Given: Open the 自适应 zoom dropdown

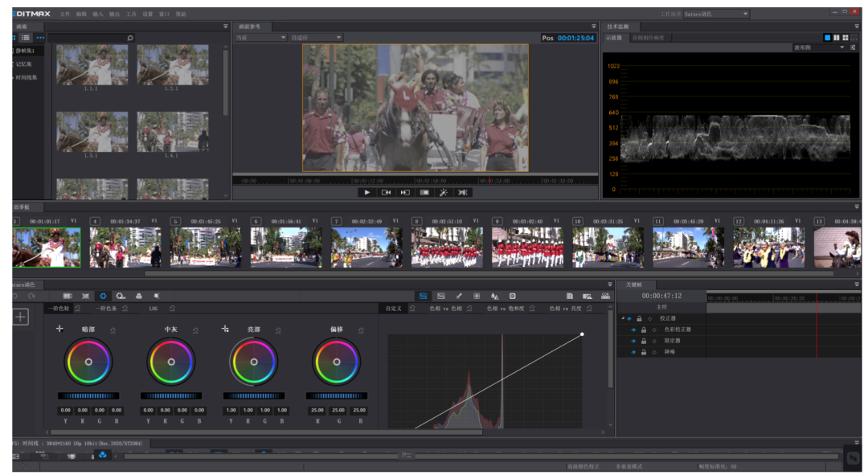Looking at the screenshot, I should point(316,38).
